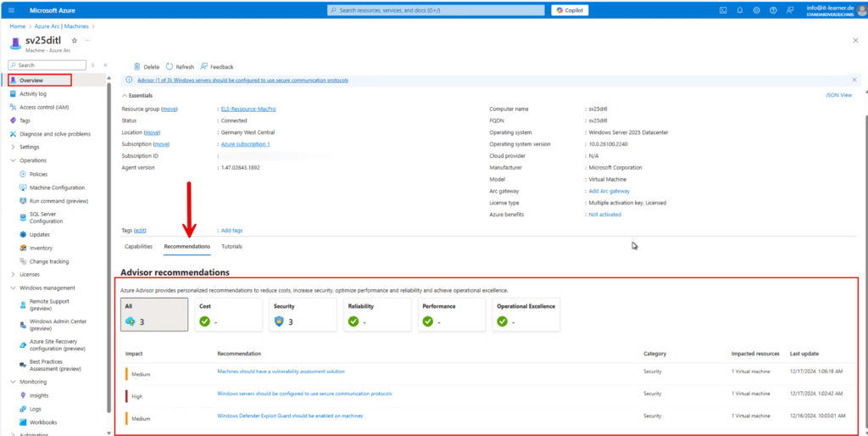Viewport: 868px width, 436px height.
Task: Switch to the Capabilities tab
Action: (x=139, y=246)
